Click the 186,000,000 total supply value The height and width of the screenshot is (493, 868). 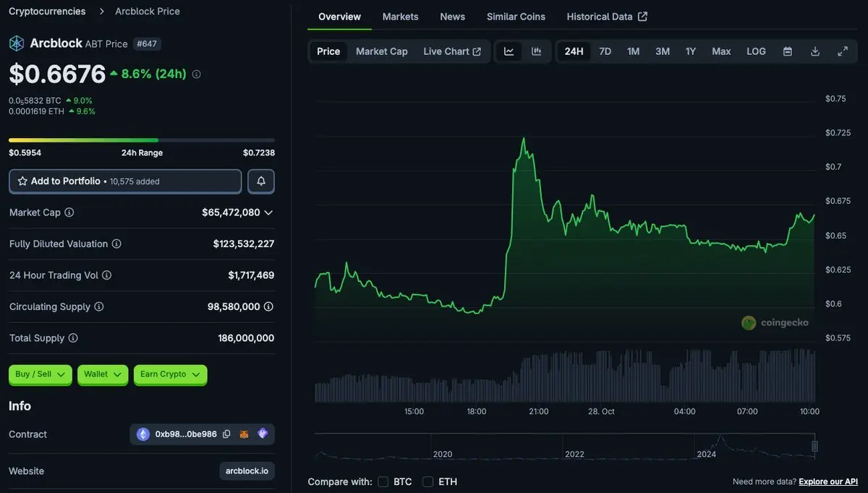click(246, 338)
